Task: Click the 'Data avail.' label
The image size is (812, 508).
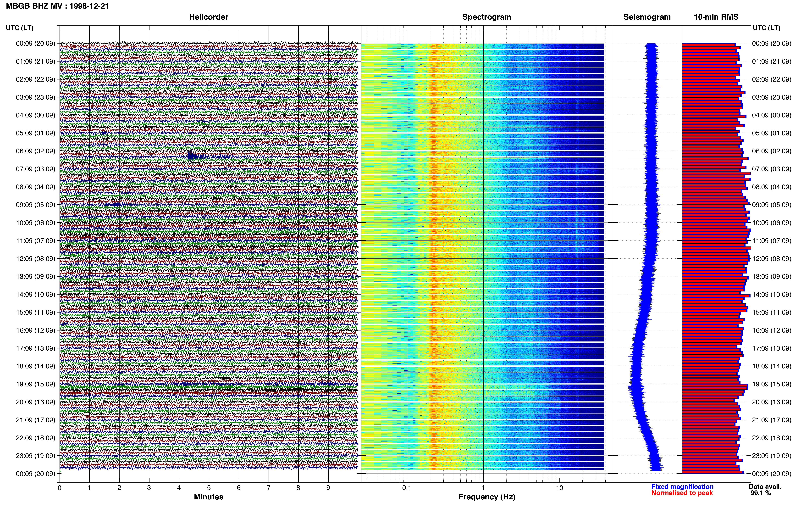Action: click(x=765, y=486)
